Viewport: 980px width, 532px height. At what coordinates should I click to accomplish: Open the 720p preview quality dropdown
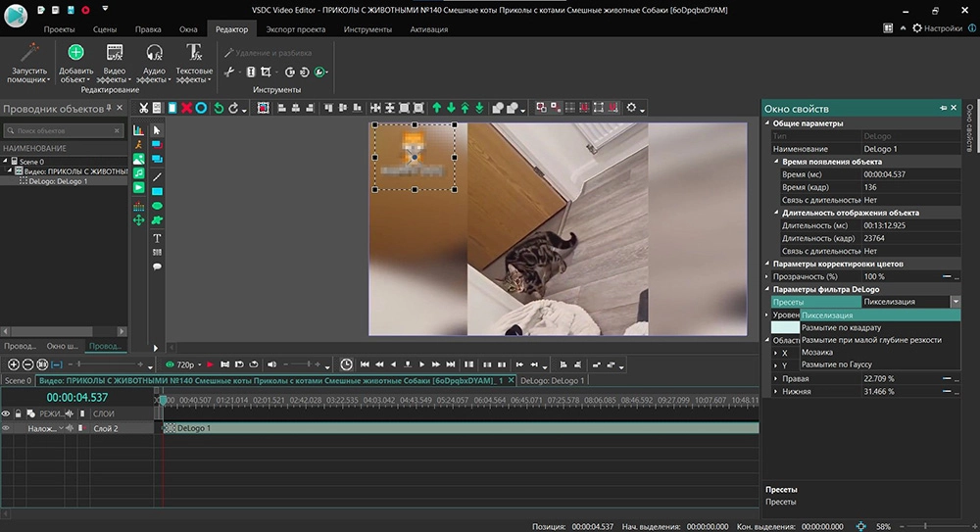click(185, 364)
